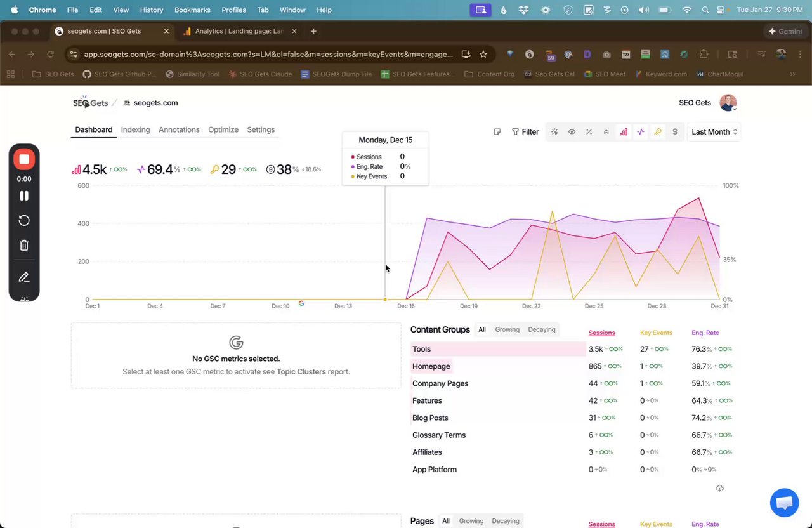
Task: Open a new browser tab
Action: [313, 31]
